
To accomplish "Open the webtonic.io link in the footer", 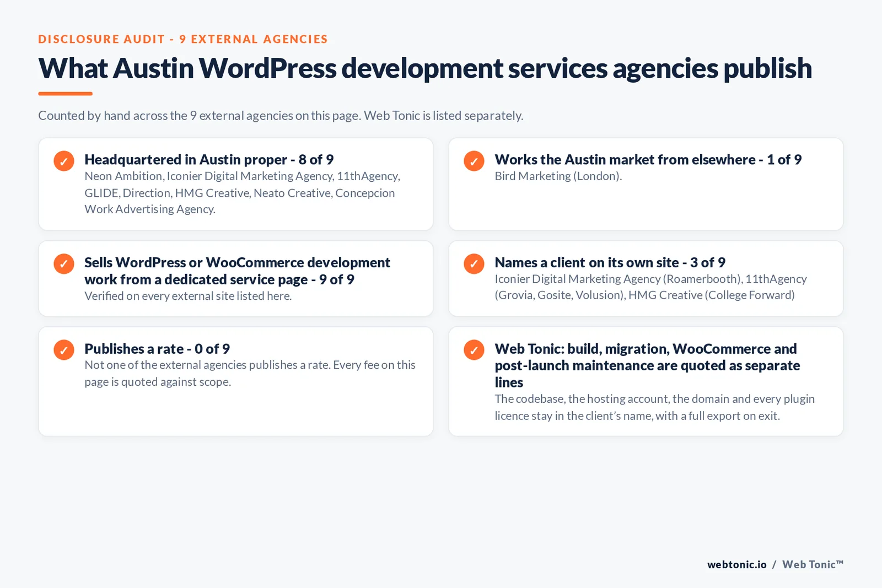I will click(737, 564).
